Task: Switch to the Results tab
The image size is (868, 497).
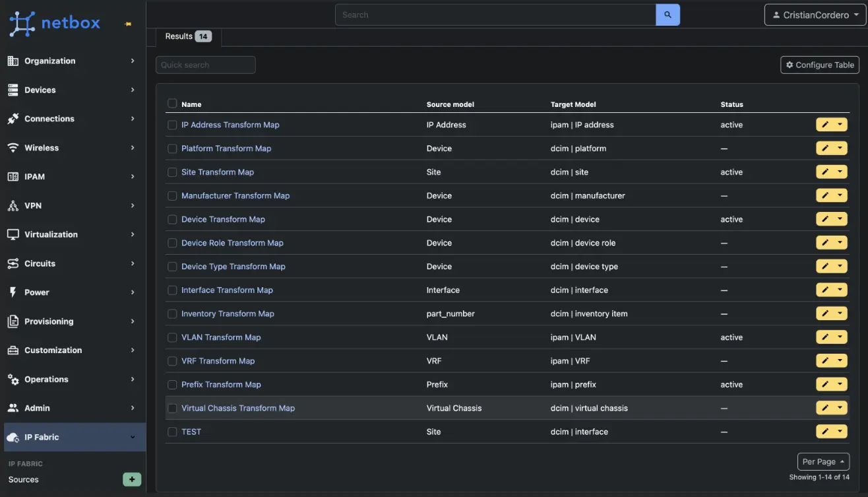Action: pyautogui.click(x=188, y=37)
